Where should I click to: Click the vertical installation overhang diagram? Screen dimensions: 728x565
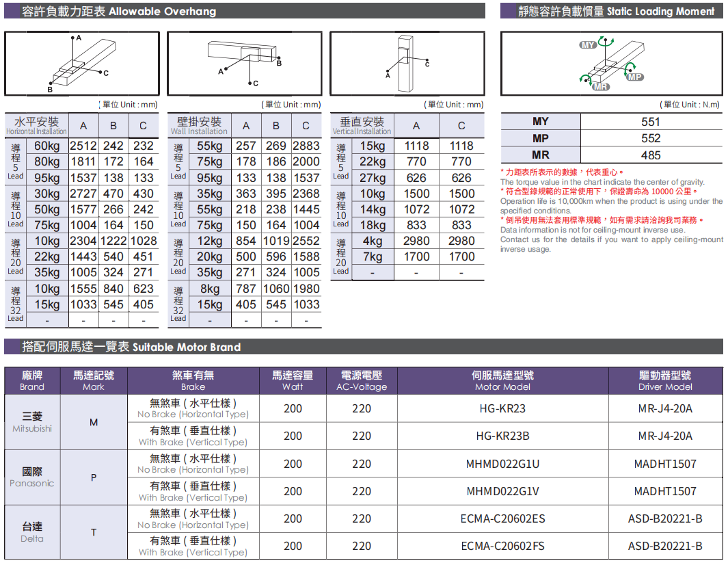[x=407, y=63]
